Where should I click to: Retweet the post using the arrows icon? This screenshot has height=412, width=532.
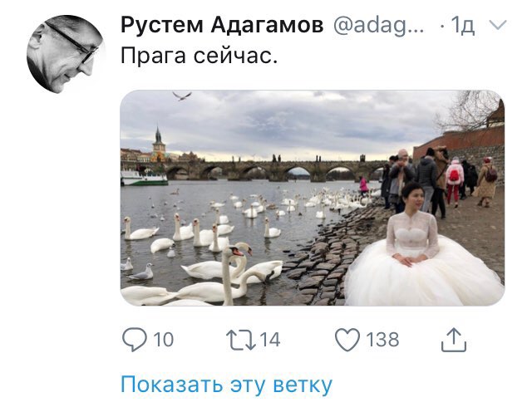241,340
